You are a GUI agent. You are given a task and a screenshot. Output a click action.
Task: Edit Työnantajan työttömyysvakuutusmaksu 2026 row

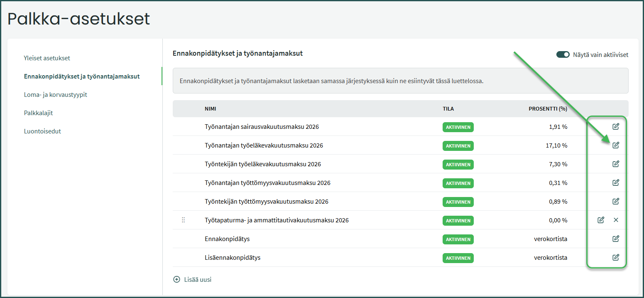(616, 182)
